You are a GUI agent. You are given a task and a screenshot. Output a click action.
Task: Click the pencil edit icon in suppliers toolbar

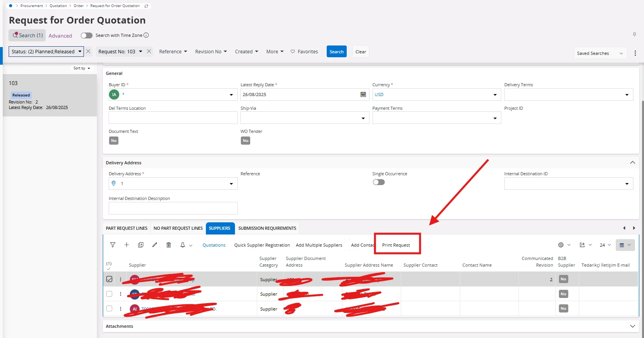click(155, 245)
